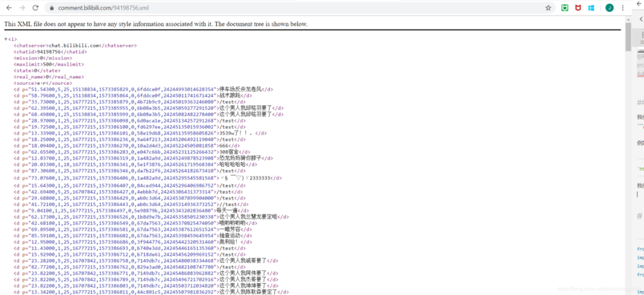Click the /test row with p="15.64300"
The width and height of the screenshot is (644, 295).
click(130, 186)
